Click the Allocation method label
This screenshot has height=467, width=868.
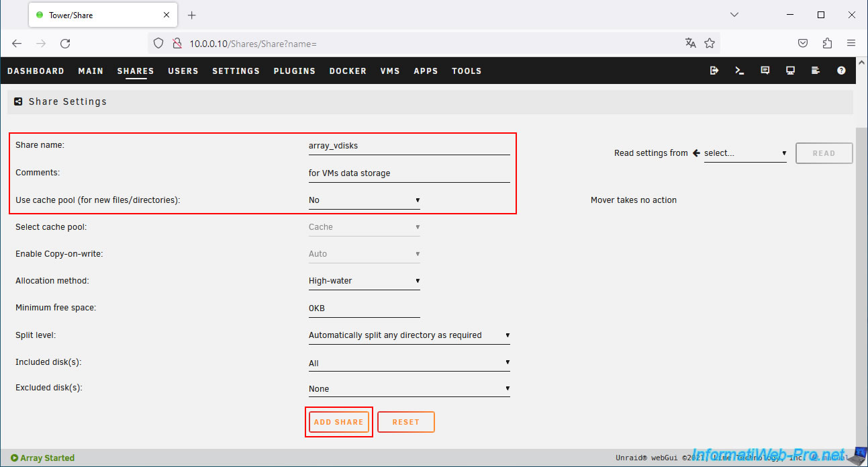(52, 281)
